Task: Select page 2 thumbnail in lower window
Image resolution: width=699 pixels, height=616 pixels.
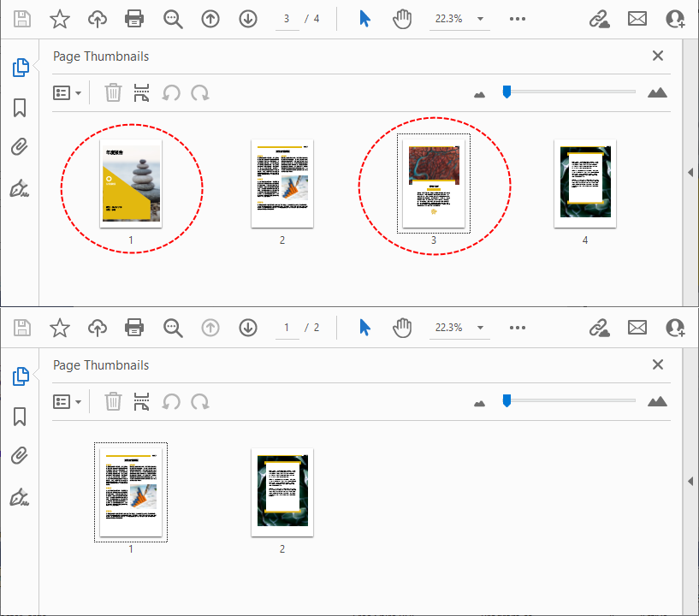Action: [282, 493]
